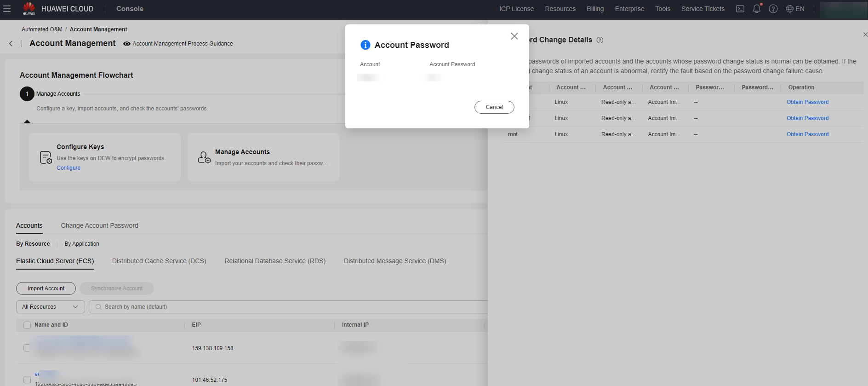
Task: Click the Internal IP column header
Action: pos(355,325)
